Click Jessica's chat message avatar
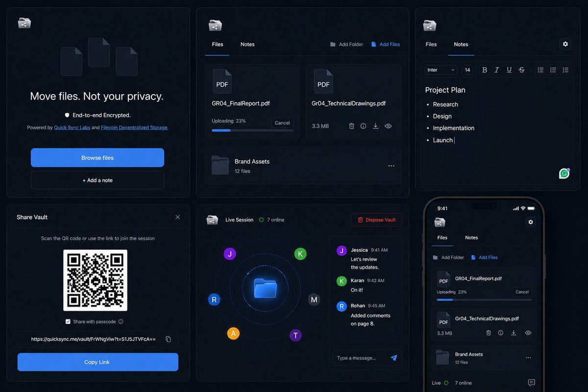Screen dimensions: 588x392 (342, 250)
